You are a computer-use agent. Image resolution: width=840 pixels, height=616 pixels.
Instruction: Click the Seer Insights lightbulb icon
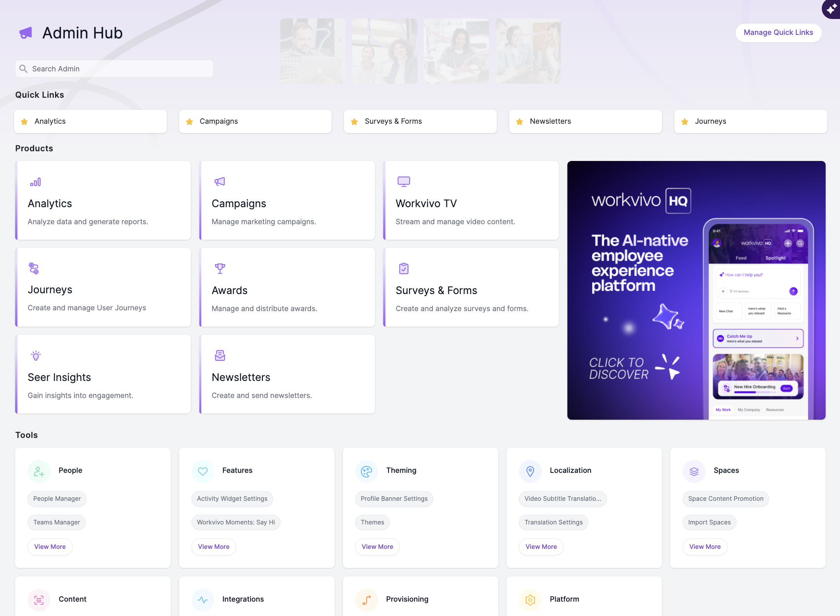[36, 355]
